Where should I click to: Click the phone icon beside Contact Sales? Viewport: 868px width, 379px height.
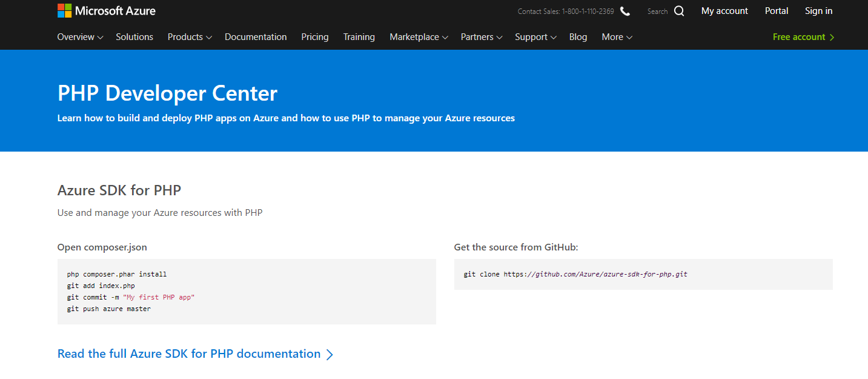click(x=625, y=11)
